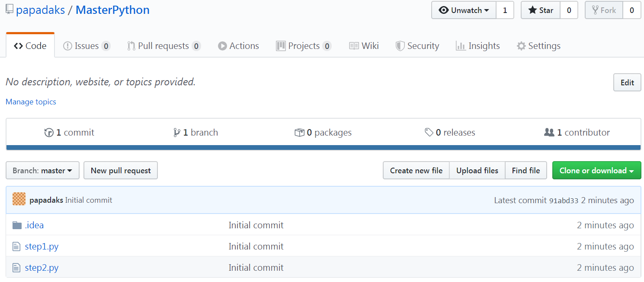Click Initial commit message in .idea row
Viewport: 644px width, 282px height.
[x=256, y=225]
